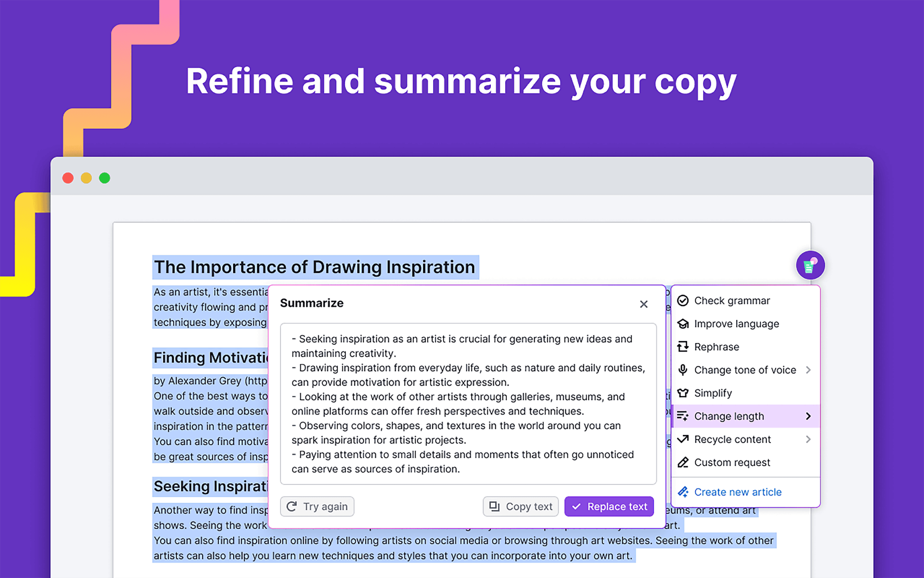Close the Summarize dialog
The height and width of the screenshot is (578, 924).
pyautogui.click(x=643, y=303)
